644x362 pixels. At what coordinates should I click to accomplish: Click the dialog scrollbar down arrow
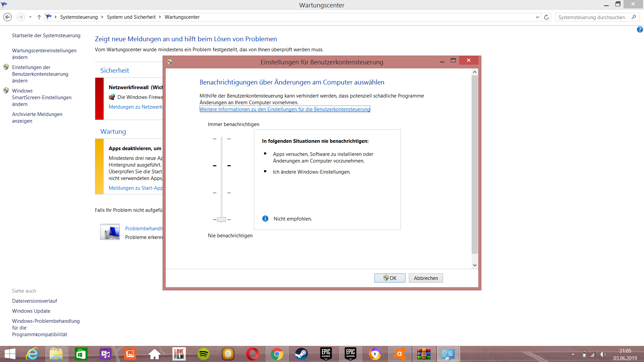pyautogui.click(x=475, y=265)
